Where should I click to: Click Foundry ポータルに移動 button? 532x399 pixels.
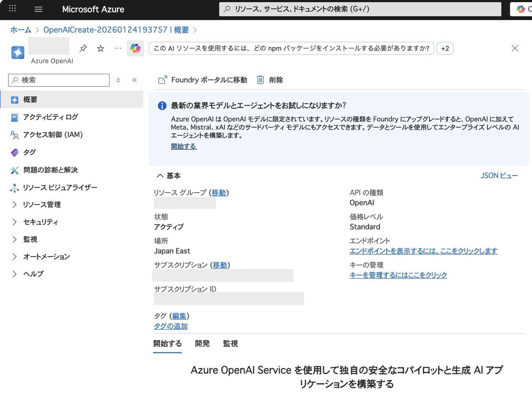point(203,80)
